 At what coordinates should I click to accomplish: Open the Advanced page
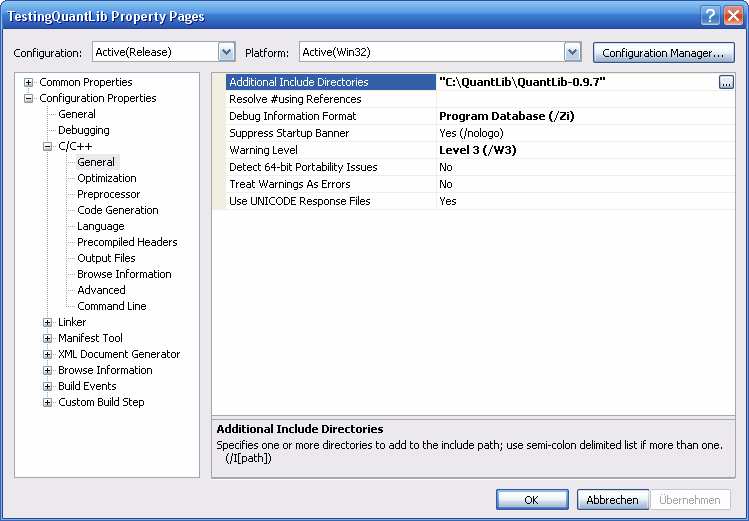point(101,290)
